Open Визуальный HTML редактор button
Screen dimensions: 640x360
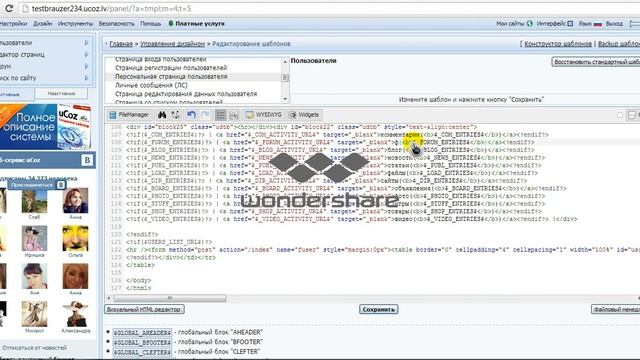click(x=144, y=309)
